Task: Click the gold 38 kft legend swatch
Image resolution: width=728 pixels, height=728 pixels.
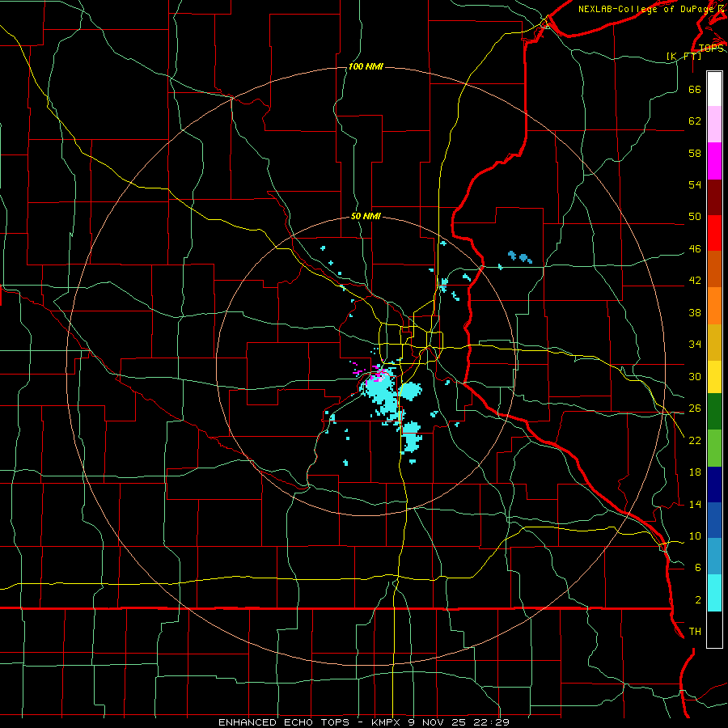Action: point(714,341)
